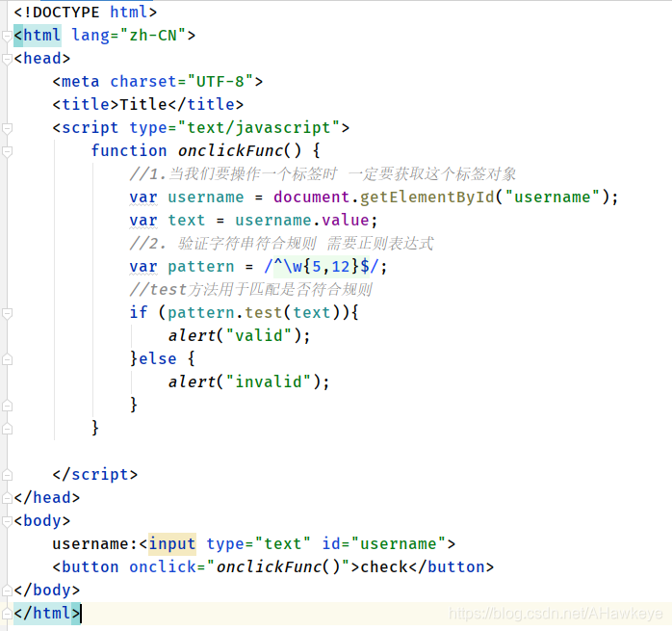Image resolution: width=672 pixels, height=631 pixels.
Task: Click the text variable in 'var text'
Action: [187, 220]
